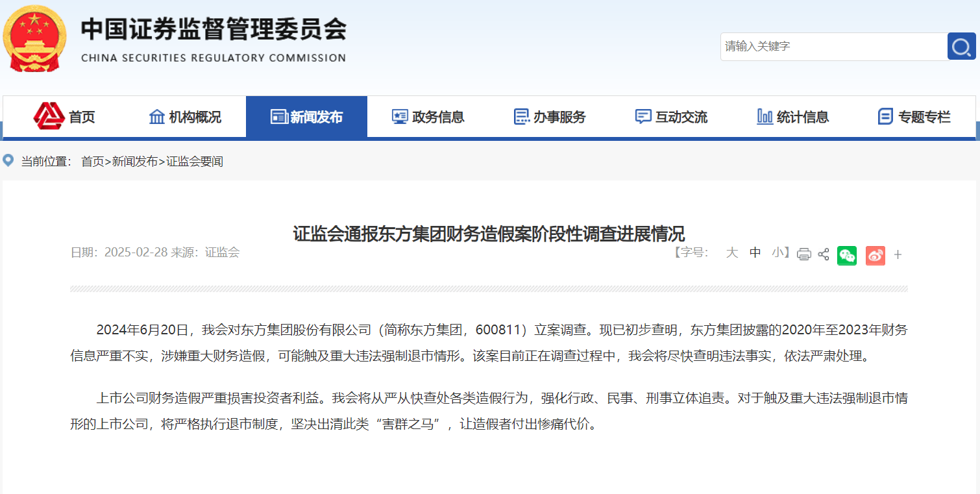Click the red triangle 首页 icon
Viewport: 980px width, 494px height.
point(49,116)
